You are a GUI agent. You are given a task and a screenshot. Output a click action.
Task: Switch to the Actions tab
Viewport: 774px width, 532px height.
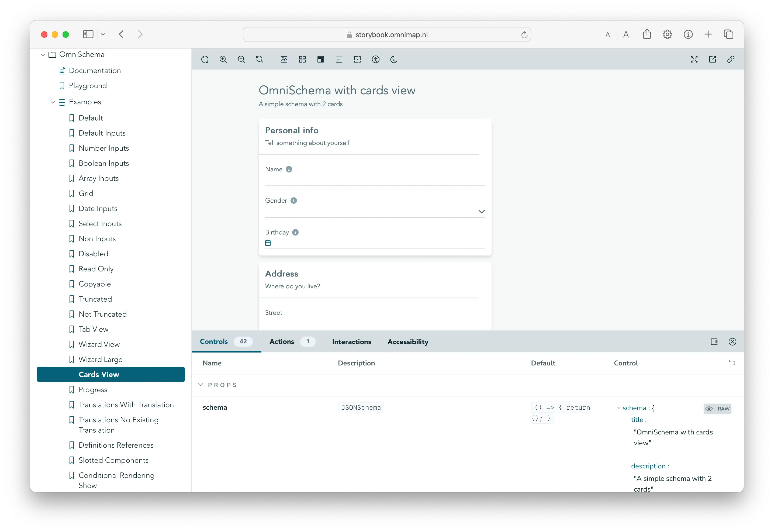282,342
